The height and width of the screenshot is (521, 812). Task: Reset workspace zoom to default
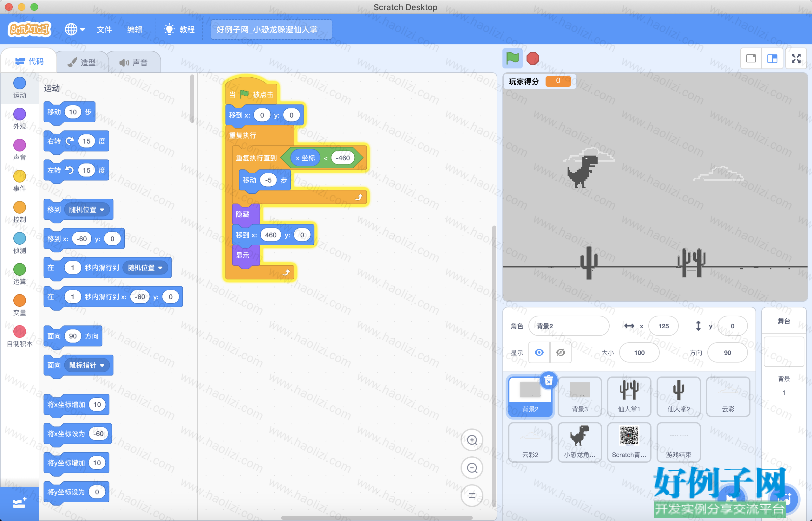pyautogui.click(x=472, y=496)
